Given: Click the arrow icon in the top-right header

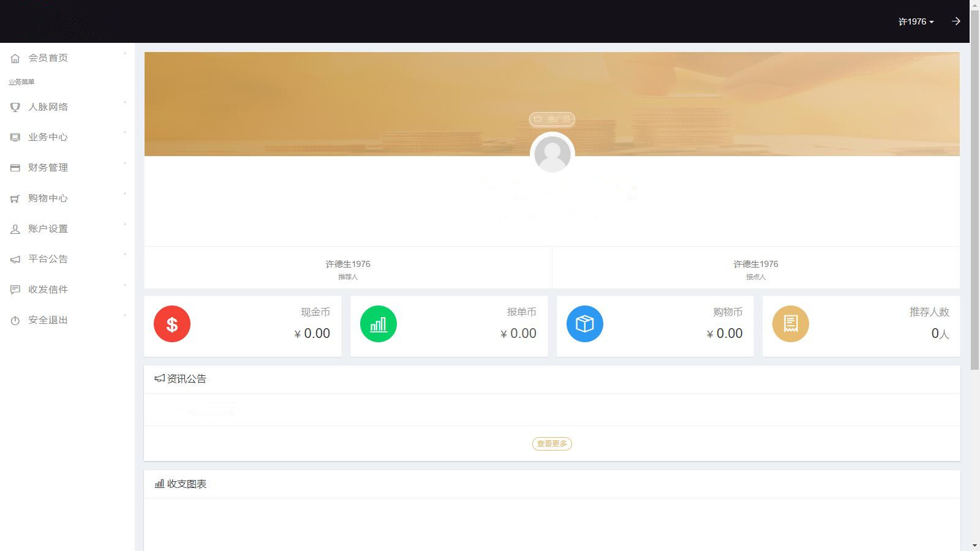Looking at the screenshot, I should coord(956,21).
